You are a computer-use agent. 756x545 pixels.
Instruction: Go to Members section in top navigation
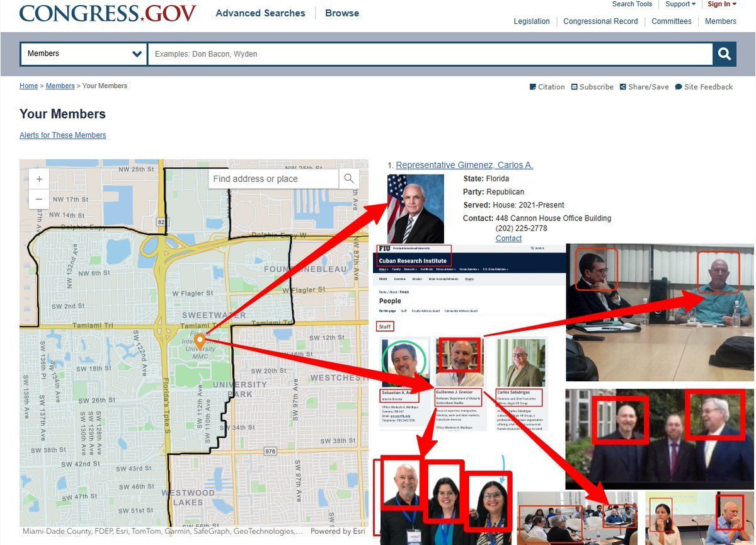coord(721,21)
